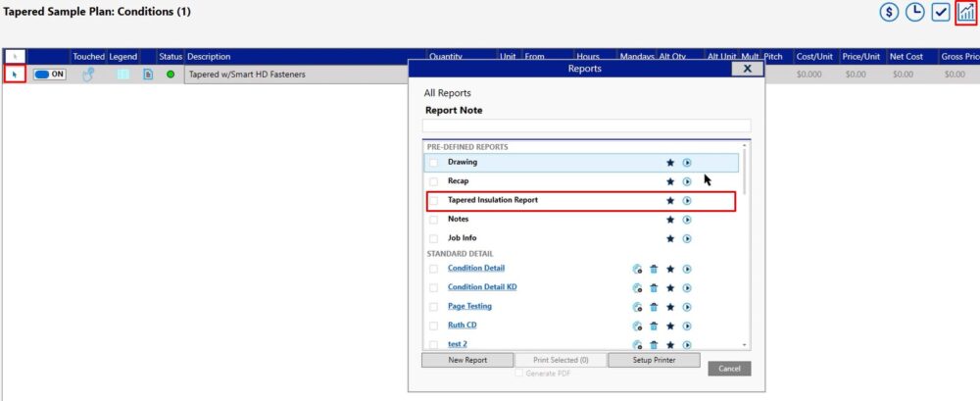Open the Condition Detail KD report link
This screenshot has width=980, height=401.
(x=482, y=287)
